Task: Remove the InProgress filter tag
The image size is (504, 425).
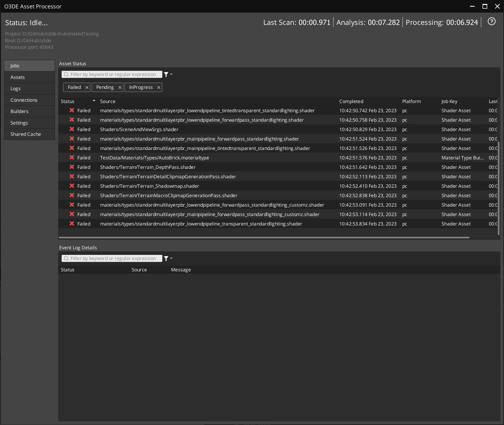Action: (158, 87)
